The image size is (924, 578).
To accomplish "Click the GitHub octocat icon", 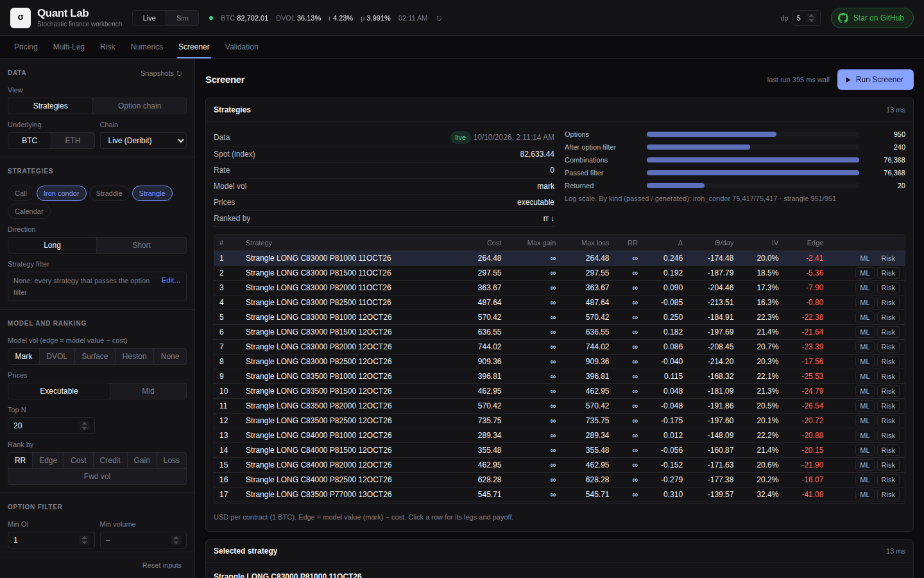I will [843, 18].
